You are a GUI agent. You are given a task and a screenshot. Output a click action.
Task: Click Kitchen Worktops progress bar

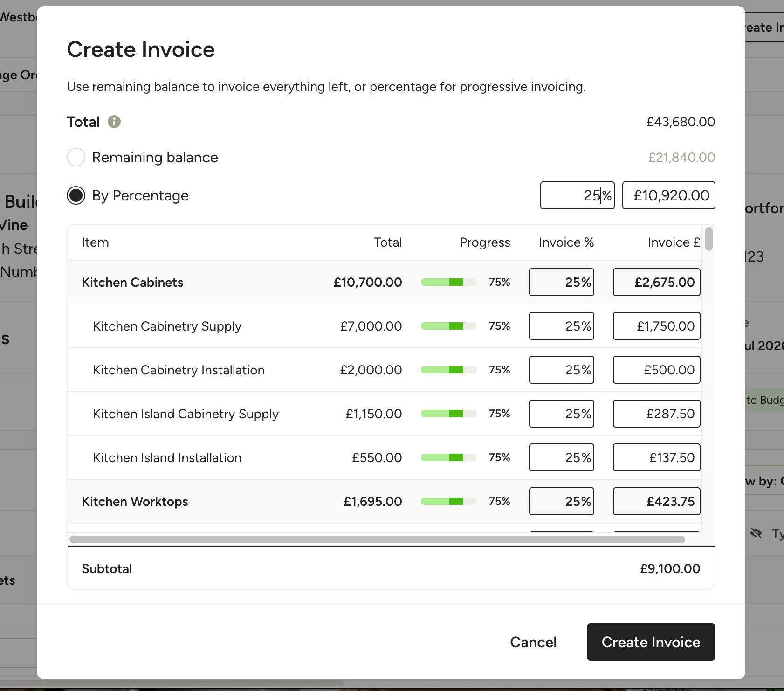pos(448,501)
